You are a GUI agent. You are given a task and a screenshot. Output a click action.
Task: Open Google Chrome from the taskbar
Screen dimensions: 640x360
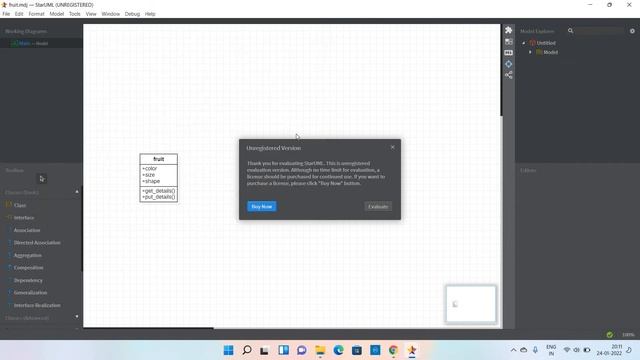click(x=393, y=350)
